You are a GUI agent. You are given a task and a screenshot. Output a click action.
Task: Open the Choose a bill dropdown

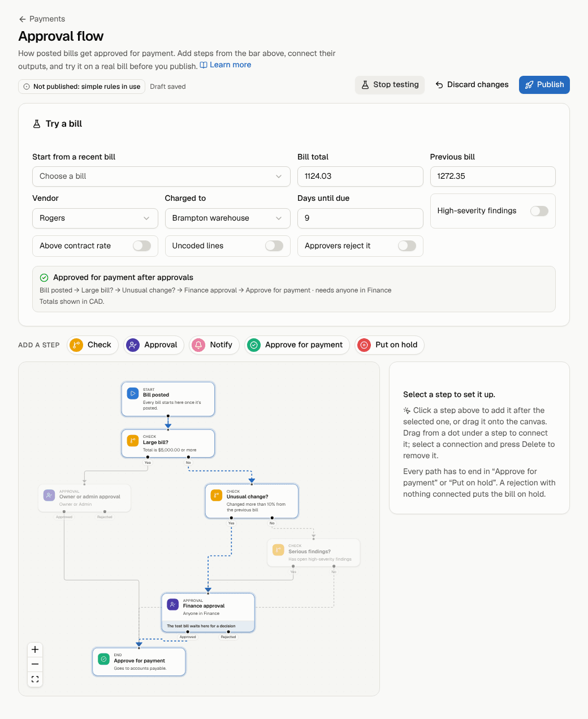[161, 176]
